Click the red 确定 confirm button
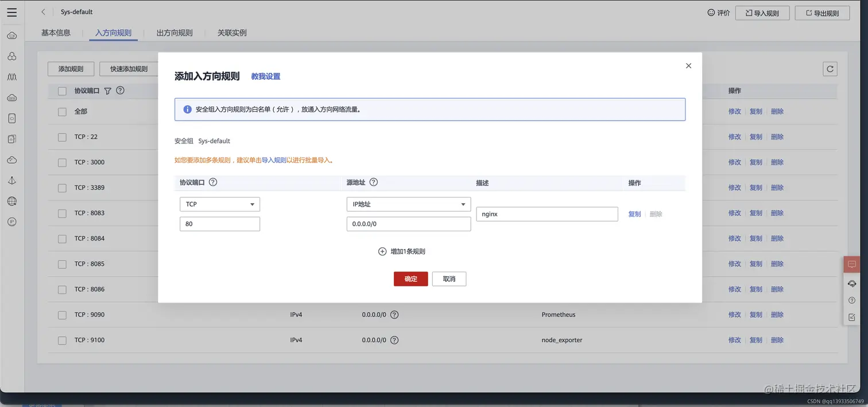Image resolution: width=868 pixels, height=407 pixels. click(x=411, y=279)
